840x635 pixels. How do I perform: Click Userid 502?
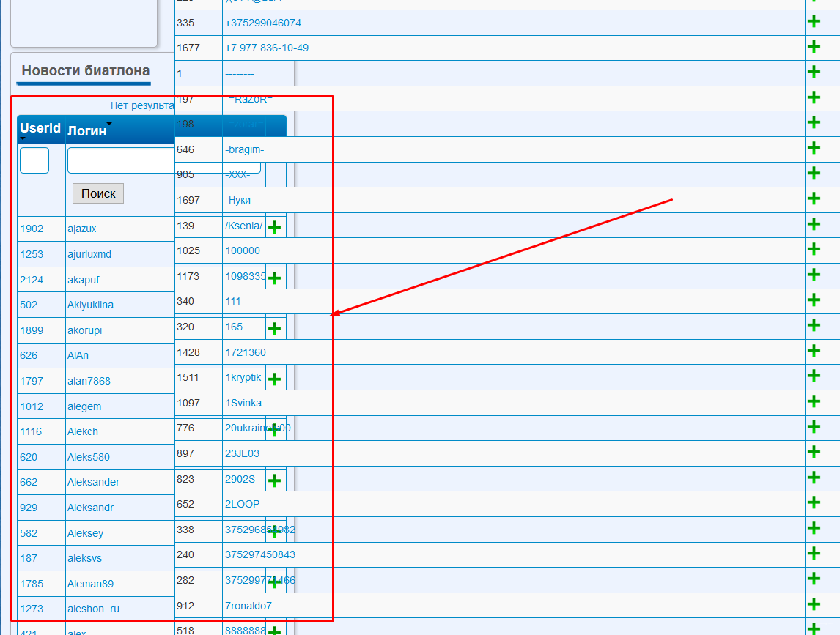click(x=29, y=305)
